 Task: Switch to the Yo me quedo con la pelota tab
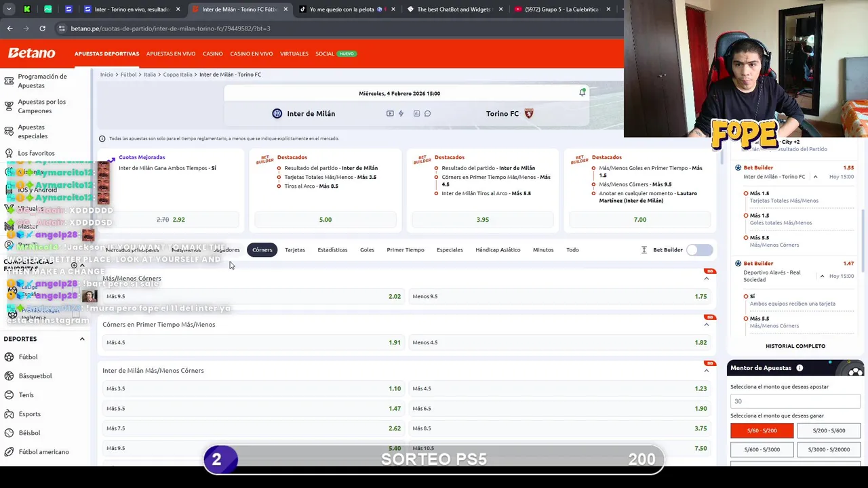click(x=346, y=9)
